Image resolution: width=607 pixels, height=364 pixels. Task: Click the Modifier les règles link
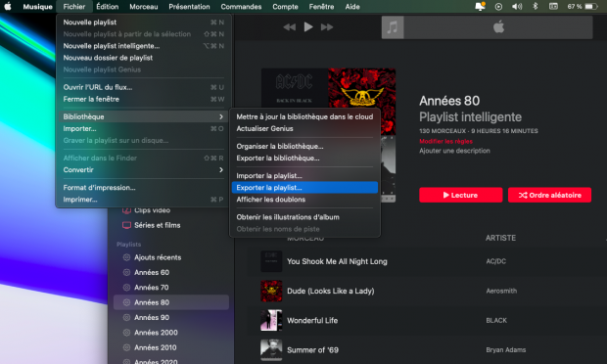445,141
